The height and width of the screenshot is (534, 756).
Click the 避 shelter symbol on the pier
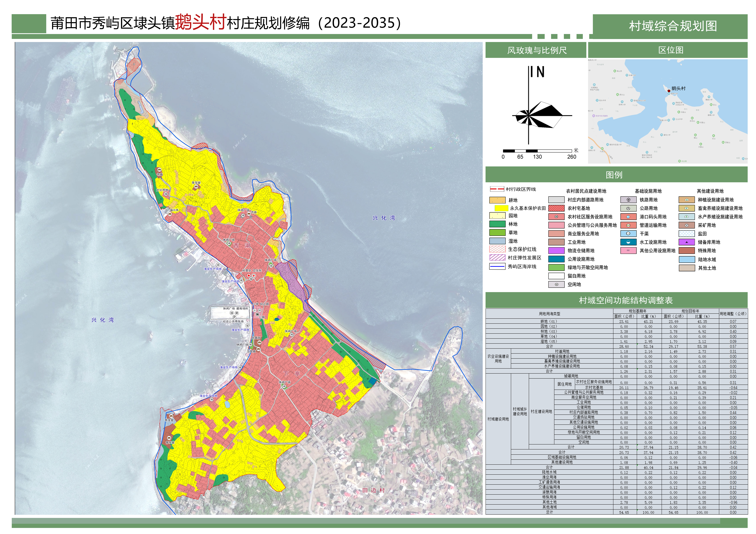point(237,313)
